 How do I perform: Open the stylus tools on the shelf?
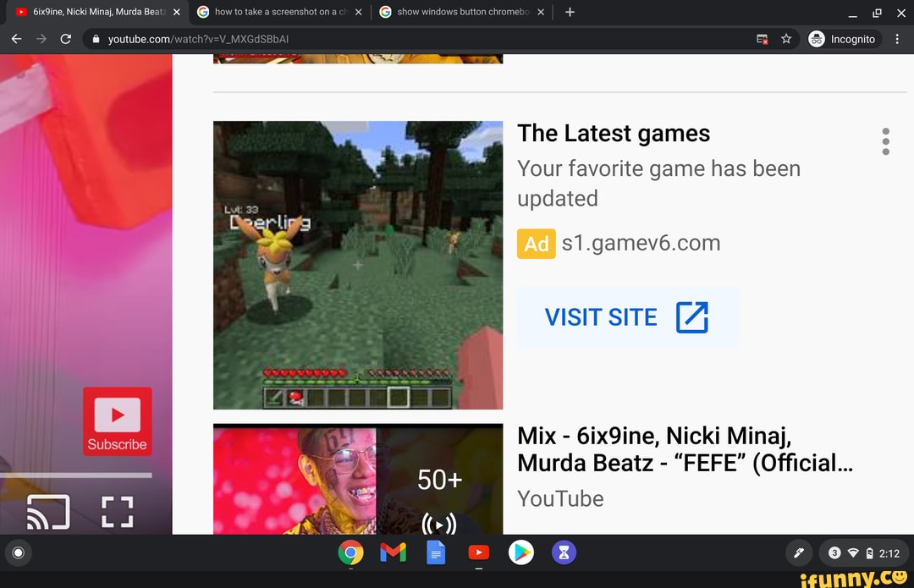[x=799, y=553]
